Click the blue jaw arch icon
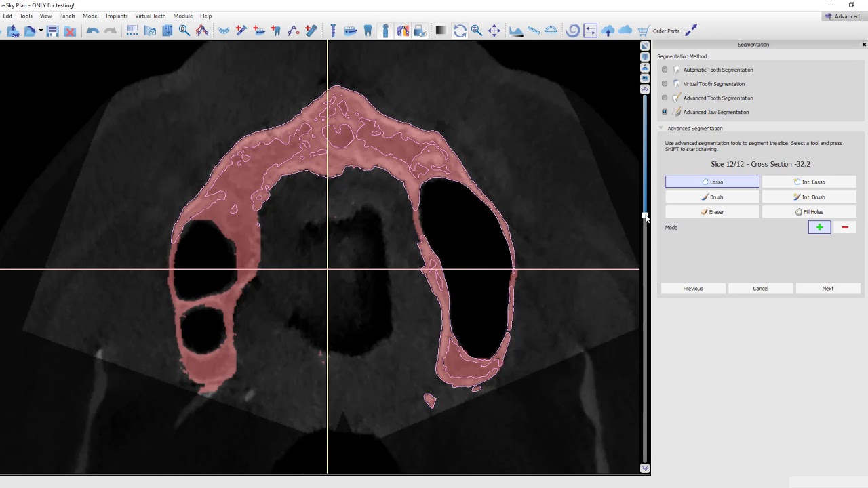 [224, 30]
